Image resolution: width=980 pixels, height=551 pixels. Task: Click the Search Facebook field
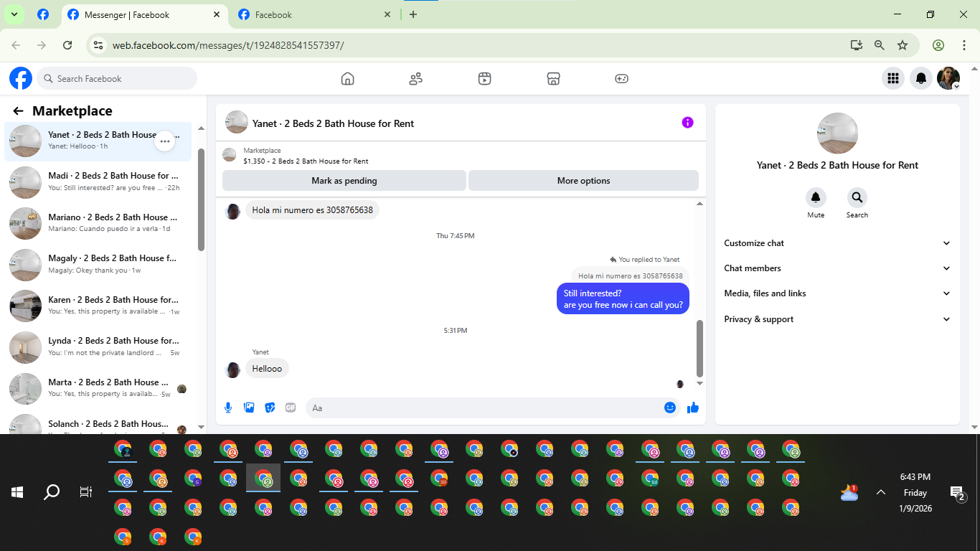117,78
